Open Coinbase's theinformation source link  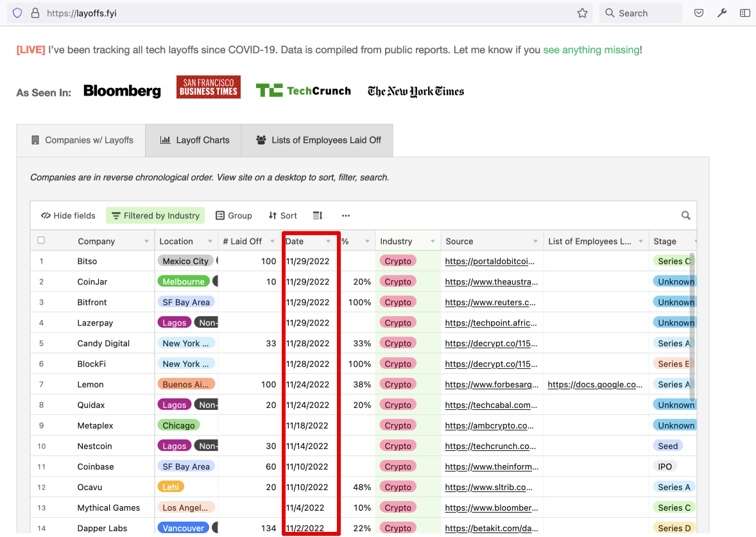(x=492, y=466)
